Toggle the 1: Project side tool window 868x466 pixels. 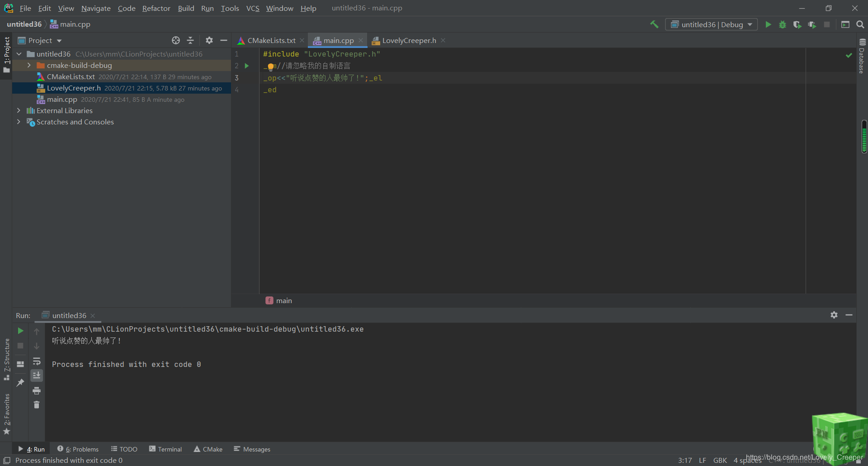tap(6, 55)
